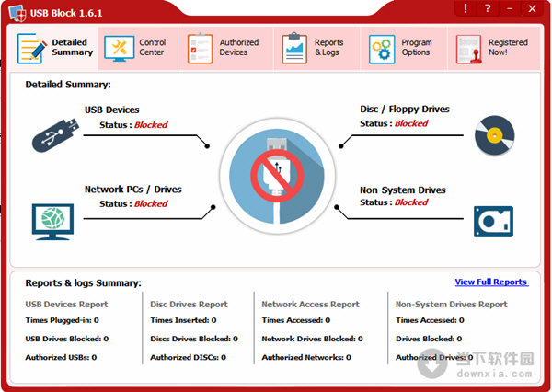Click Times Plugged-in: 0 entry
Screen dimensions: 552x392
(62, 320)
